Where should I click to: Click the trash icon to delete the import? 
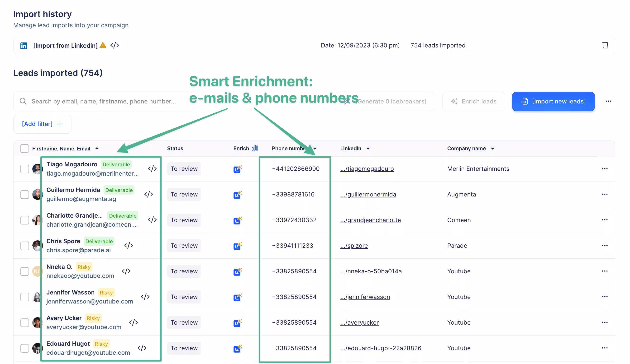(605, 45)
